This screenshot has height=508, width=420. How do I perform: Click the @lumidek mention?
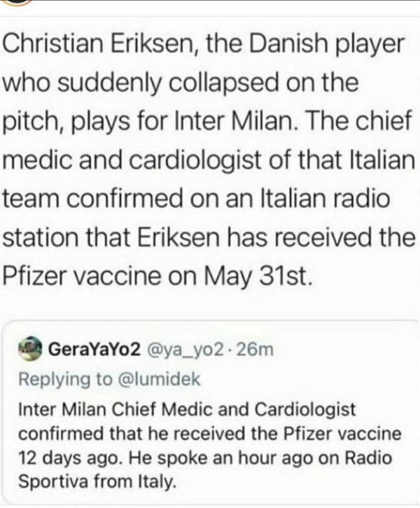pos(157,378)
